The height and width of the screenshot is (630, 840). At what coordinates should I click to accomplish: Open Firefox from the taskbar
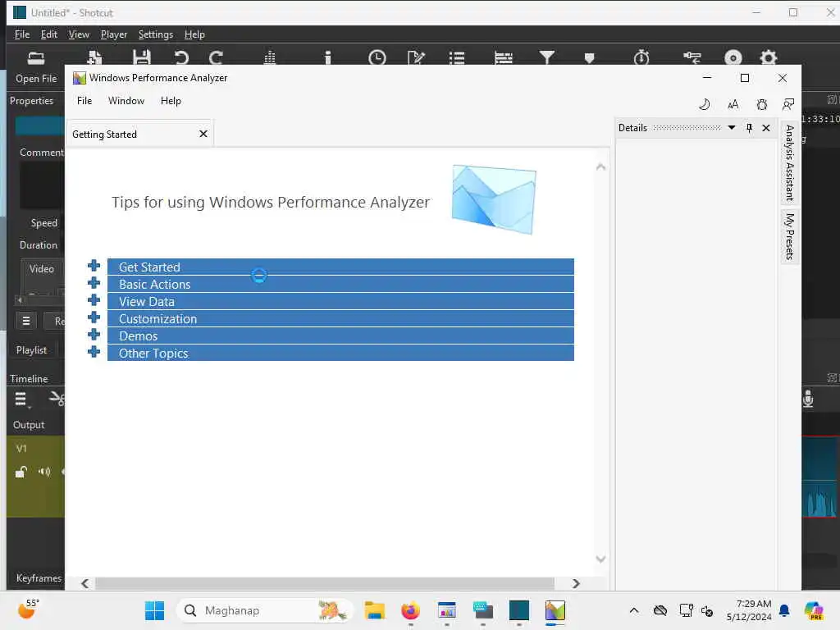411,610
